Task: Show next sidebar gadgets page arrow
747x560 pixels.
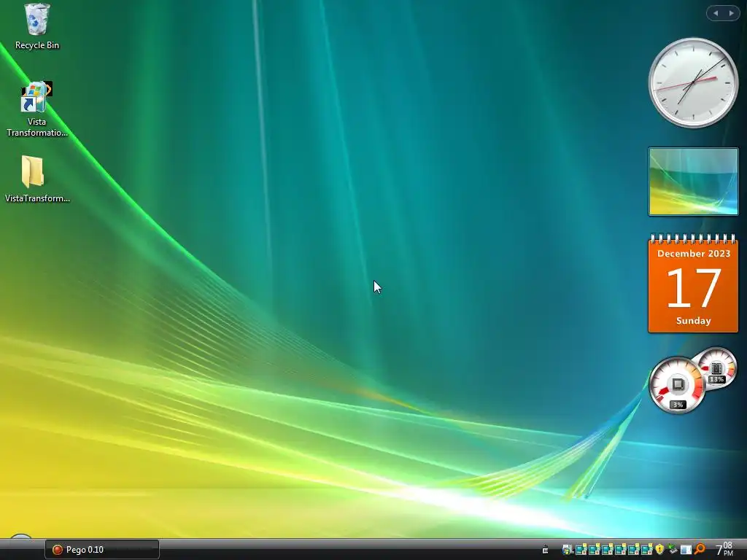Action: coord(731,13)
